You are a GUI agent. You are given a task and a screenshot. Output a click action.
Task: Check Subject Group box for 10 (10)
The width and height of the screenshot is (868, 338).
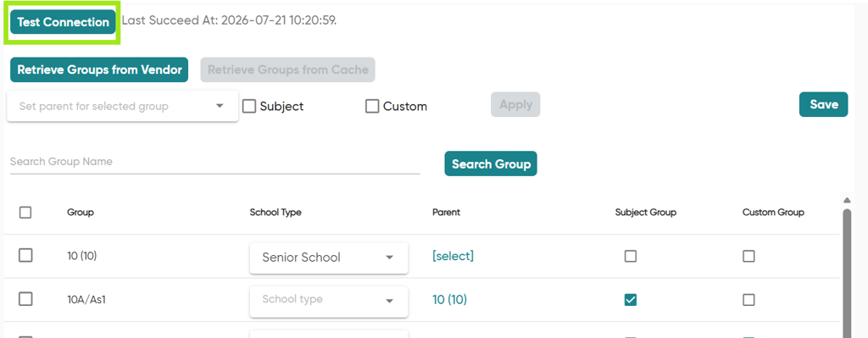(631, 256)
